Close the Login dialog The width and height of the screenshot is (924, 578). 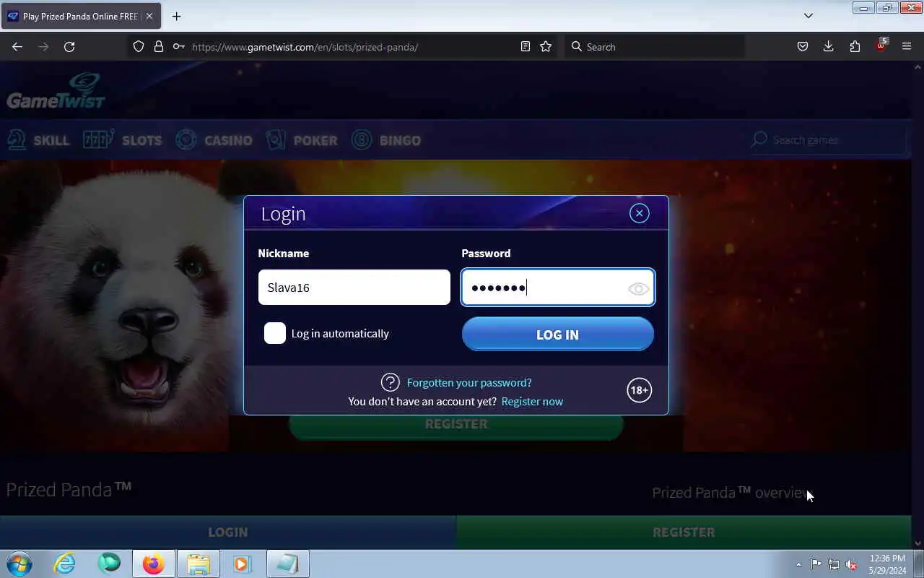[639, 213]
